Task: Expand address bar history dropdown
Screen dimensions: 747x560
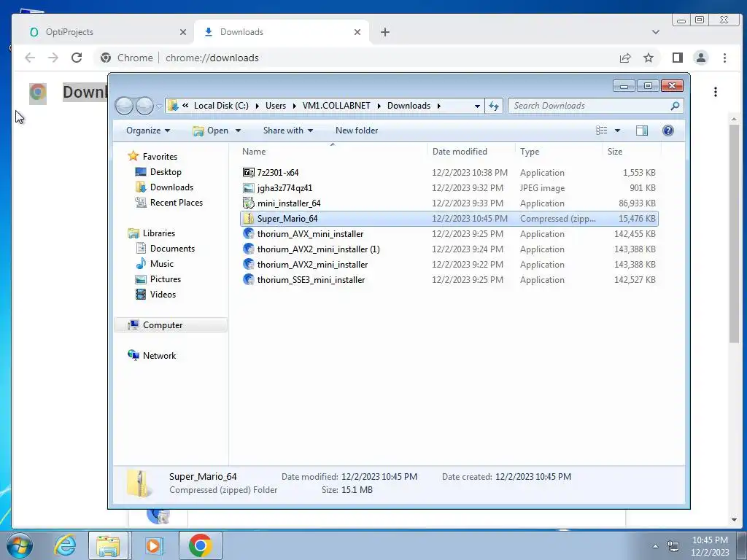Action: coord(477,106)
